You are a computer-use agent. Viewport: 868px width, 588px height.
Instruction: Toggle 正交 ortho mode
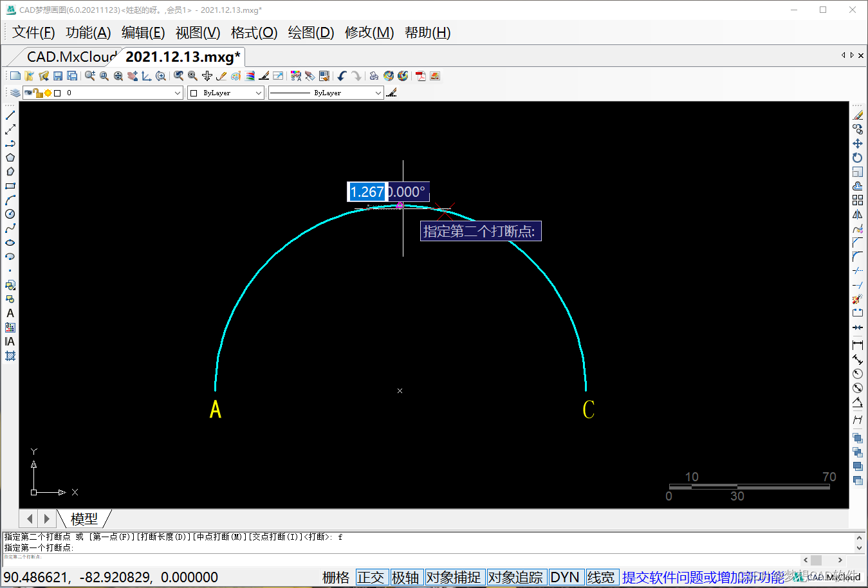tap(371, 577)
